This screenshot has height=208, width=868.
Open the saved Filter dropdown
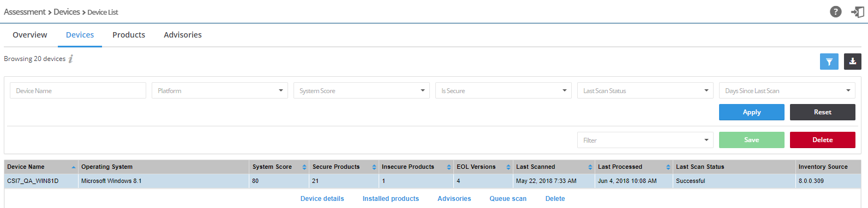[645, 140]
